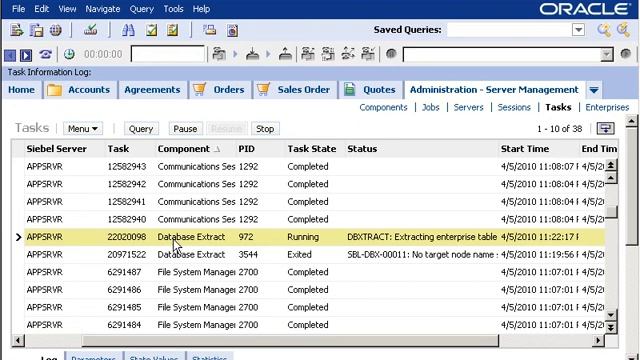Click the fourth of four grey transfer icons
Viewport: 640px width, 360px height.
(x=368, y=54)
